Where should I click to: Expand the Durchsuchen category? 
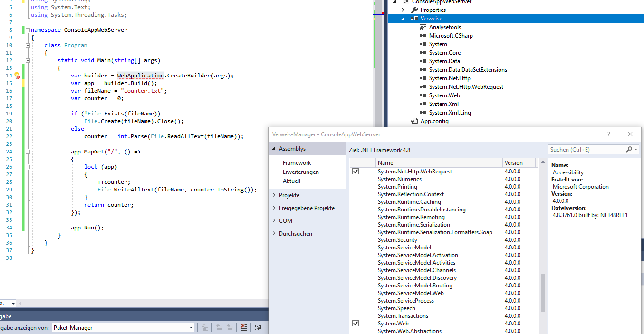point(274,234)
